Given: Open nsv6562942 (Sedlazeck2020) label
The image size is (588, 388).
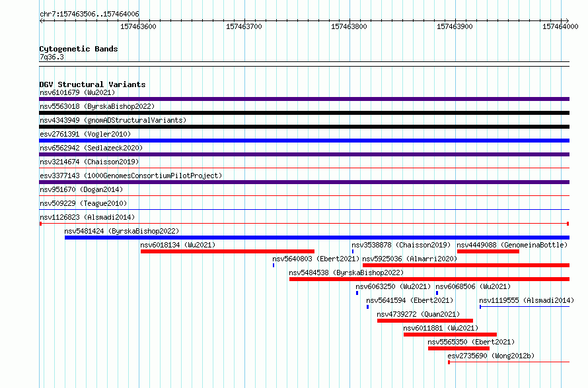Looking at the screenshot, I should tap(91, 148).
